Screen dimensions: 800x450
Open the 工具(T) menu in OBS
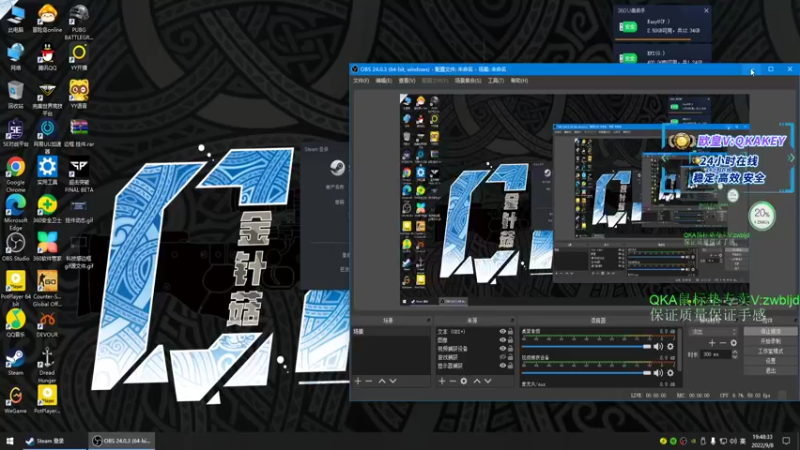(495, 81)
